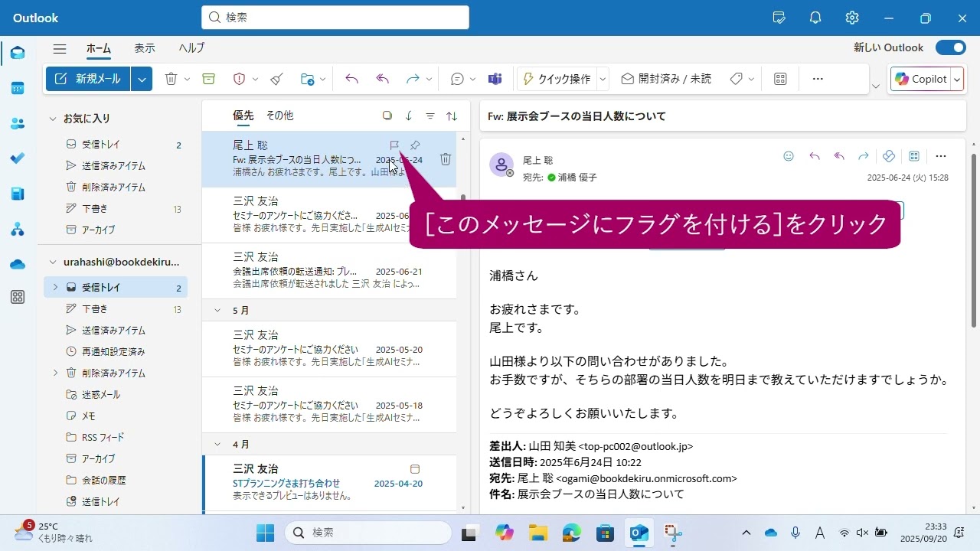The height and width of the screenshot is (551, 980).
Task: Pin the 尾上 聡 message
Action: coord(415,145)
